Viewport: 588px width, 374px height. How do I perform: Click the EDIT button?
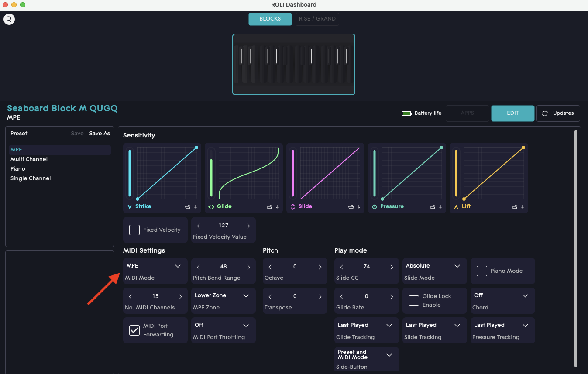[x=513, y=113]
